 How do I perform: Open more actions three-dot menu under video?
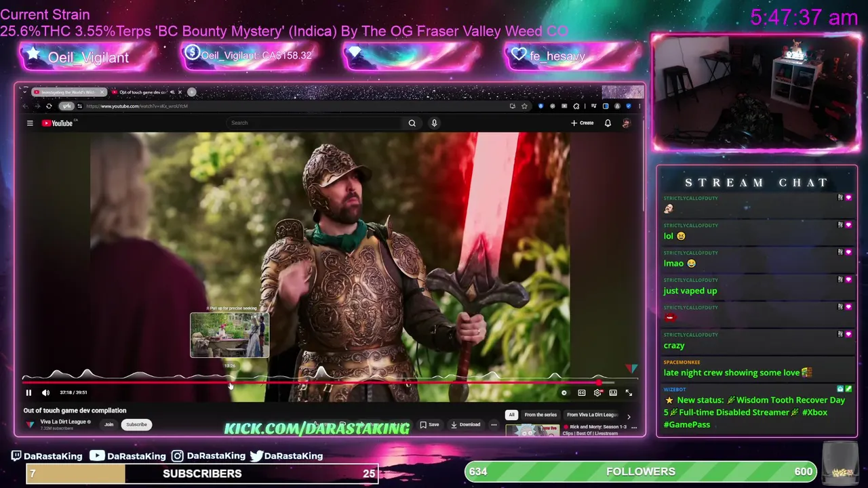click(494, 424)
